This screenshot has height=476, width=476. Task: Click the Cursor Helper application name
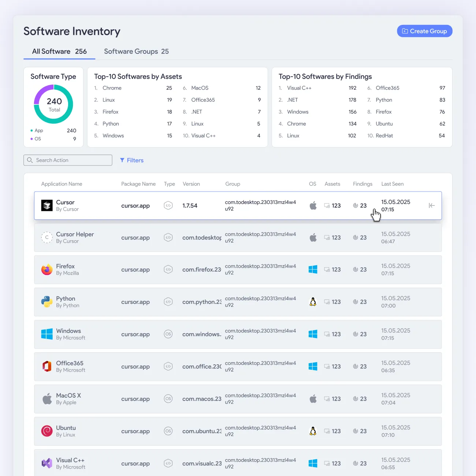75,234
